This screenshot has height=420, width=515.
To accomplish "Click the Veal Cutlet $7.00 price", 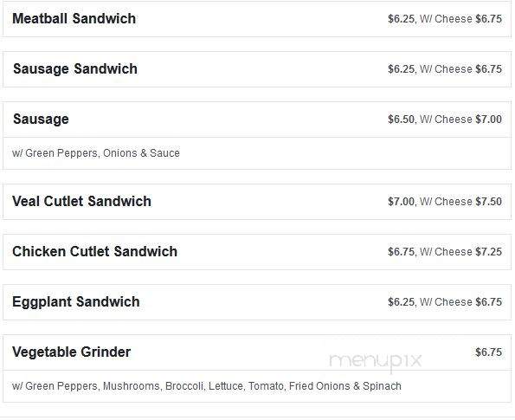I will [401, 202].
